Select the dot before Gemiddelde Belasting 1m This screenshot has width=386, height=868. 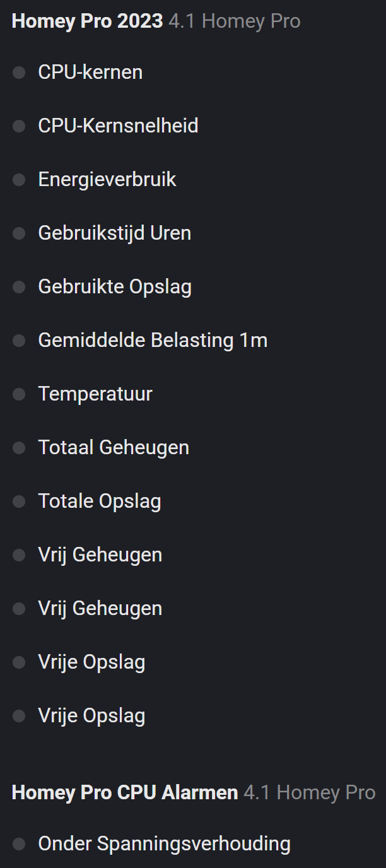pyautogui.click(x=19, y=341)
